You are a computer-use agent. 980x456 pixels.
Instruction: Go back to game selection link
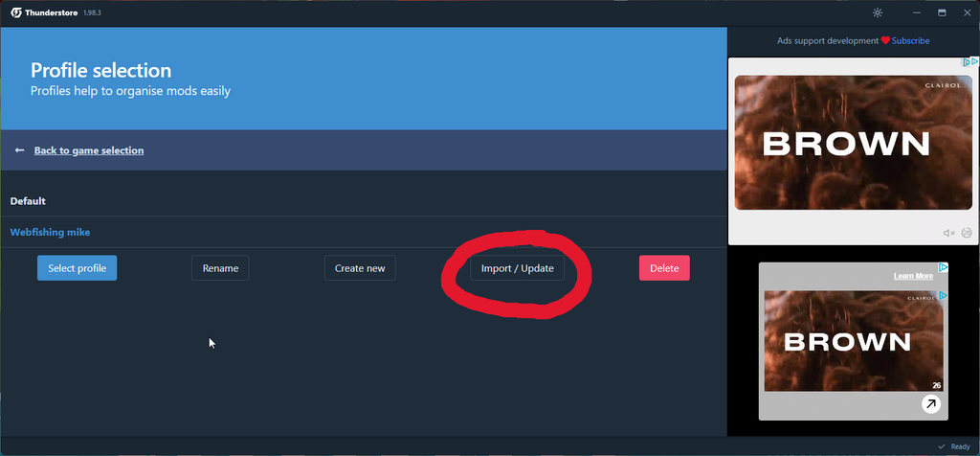89,150
